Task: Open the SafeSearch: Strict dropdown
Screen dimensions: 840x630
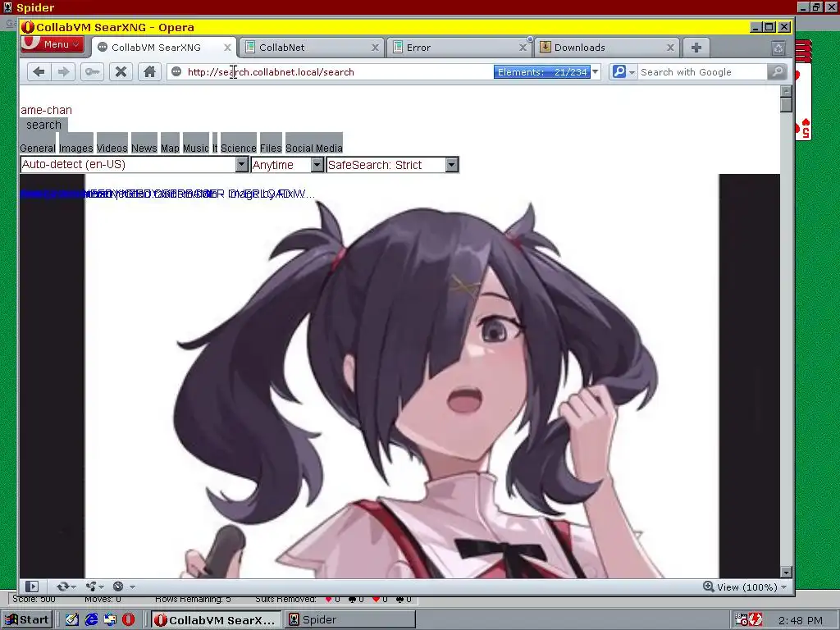Action: click(392, 164)
